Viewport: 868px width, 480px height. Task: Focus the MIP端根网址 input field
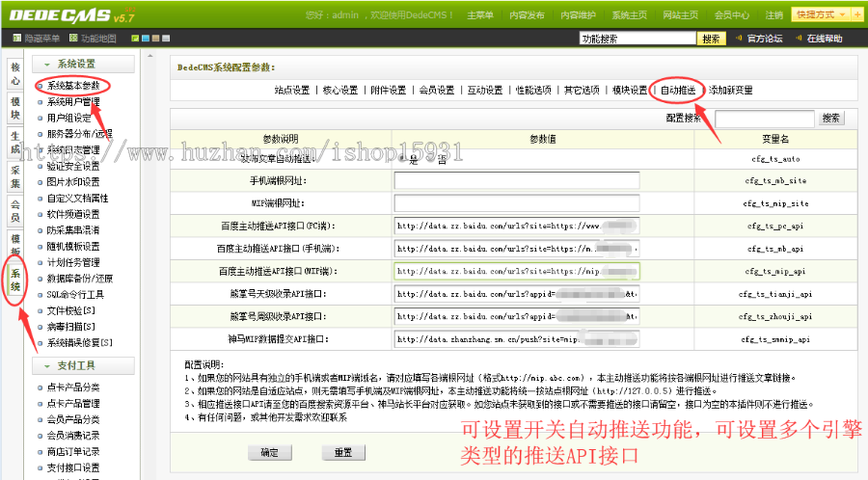point(517,203)
